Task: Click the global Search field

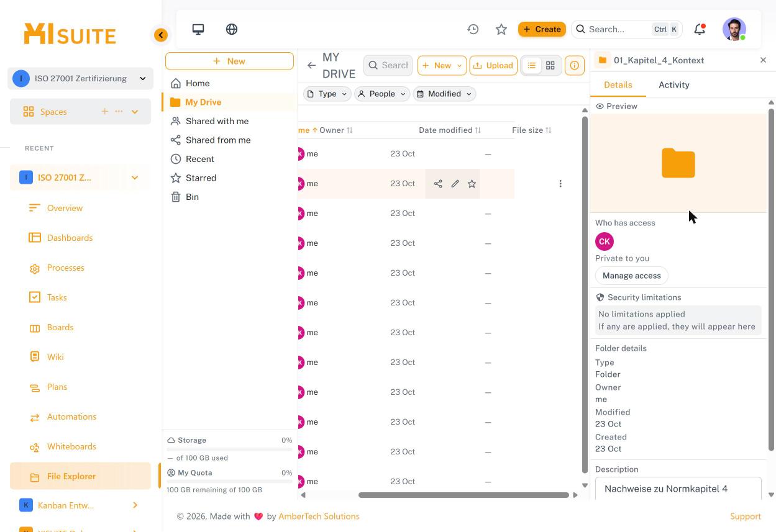Action: click(626, 29)
